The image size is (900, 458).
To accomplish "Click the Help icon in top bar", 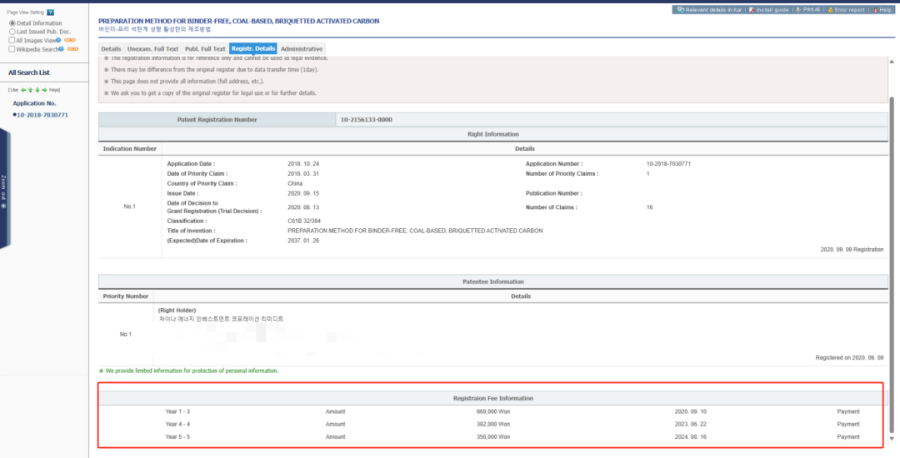I will 875,10.
